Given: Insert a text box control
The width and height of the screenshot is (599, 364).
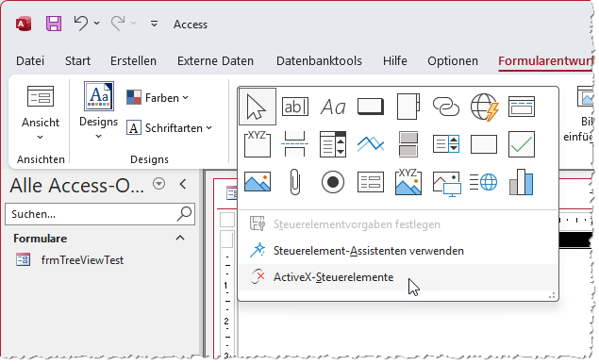Looking at the screenshot, I should pyautogui.click(x=295, y=107).
